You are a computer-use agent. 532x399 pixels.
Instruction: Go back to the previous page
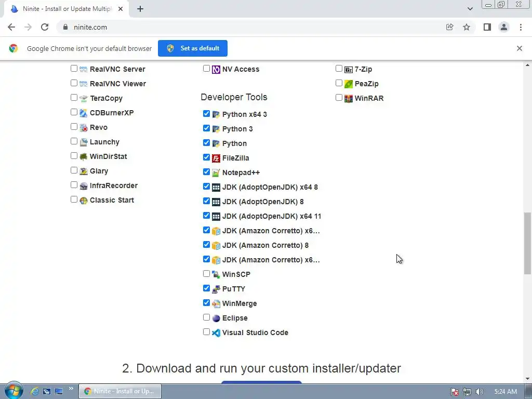[11, 27]
